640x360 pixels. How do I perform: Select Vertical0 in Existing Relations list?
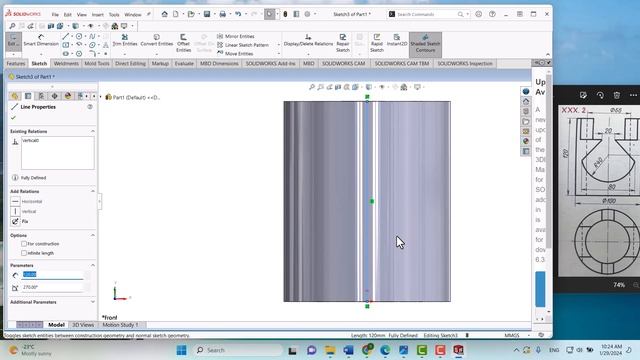(x=31, y=140)
